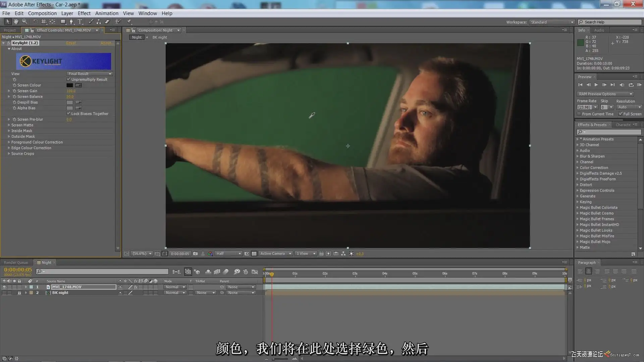Switch to the Render Queue tab
The height and width of the screenshot is (362, 644).
[x=16, y=262]
